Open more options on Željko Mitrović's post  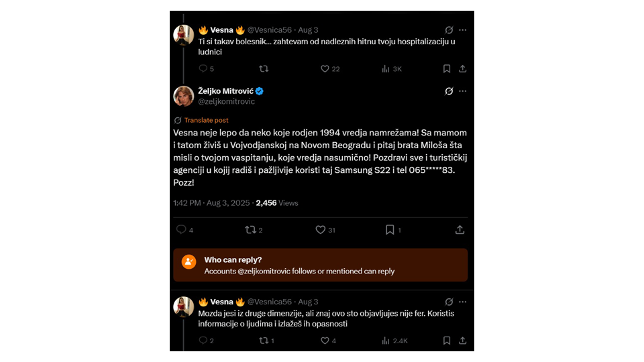click(x=463, y=91)
